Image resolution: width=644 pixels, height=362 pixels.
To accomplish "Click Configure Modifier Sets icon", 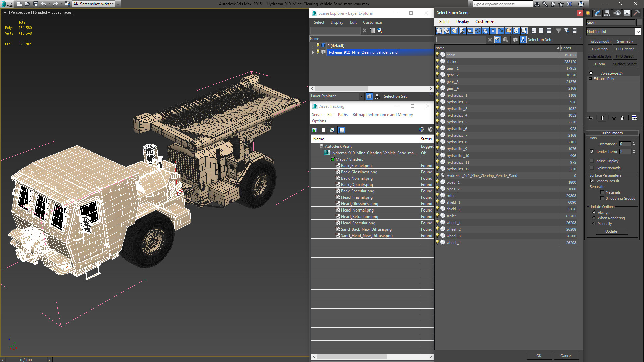I will [634, 118].
